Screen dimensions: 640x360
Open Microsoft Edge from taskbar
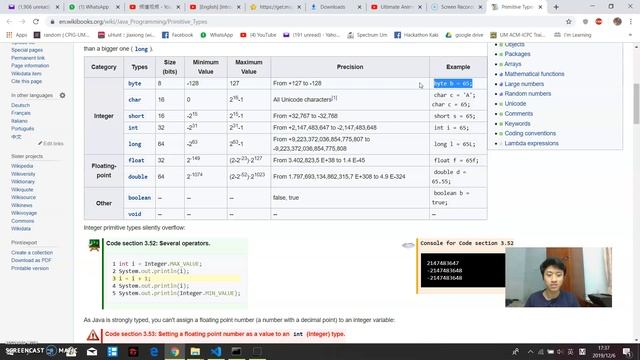click(x=154, y=351)
